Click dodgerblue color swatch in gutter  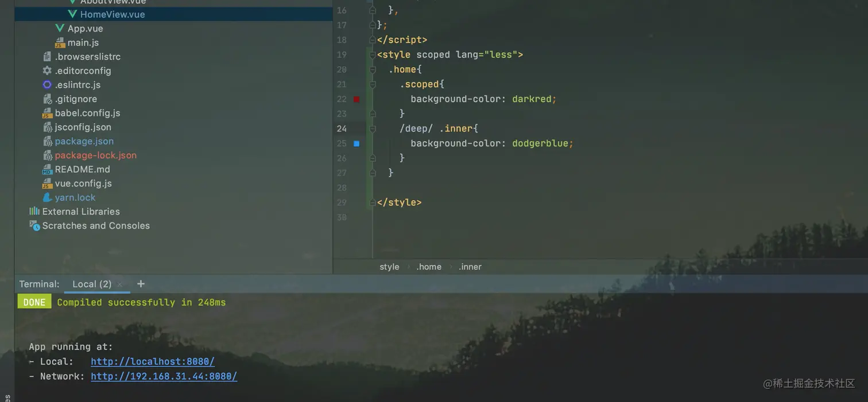(356, 143)
